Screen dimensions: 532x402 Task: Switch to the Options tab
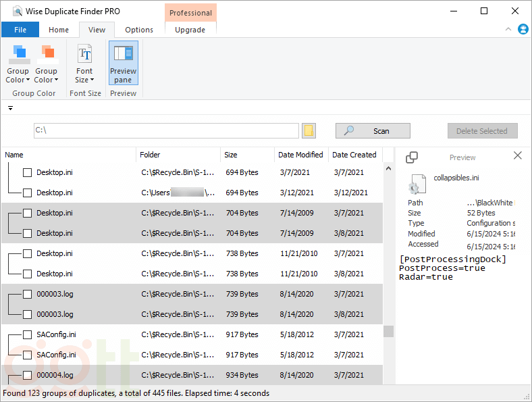pyautogui.click(x=139, y=30)
